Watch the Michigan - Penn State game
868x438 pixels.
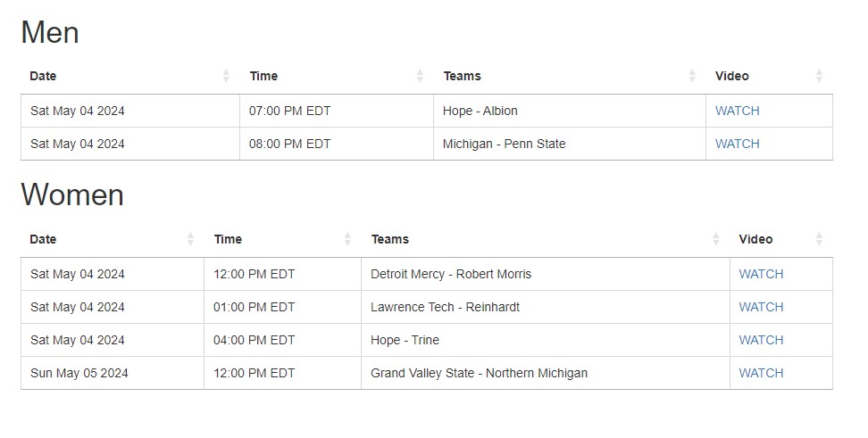click(x=737, y=145)
